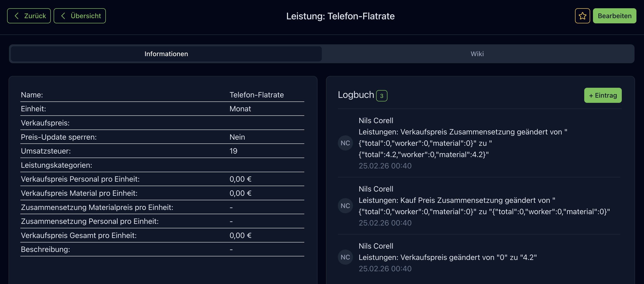Click the Einheit value Monat
The width and height of the screenshot is (644, 284).
coord(240,109)
